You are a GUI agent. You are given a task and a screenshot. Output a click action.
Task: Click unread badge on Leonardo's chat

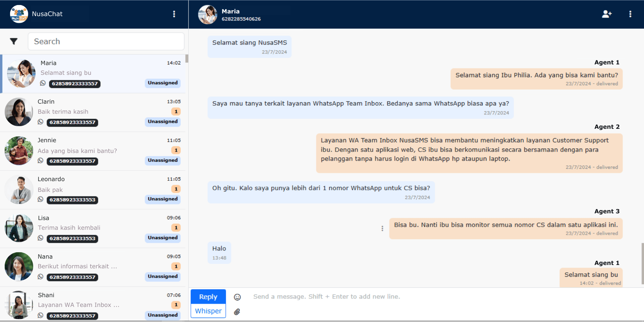(176, 189)
